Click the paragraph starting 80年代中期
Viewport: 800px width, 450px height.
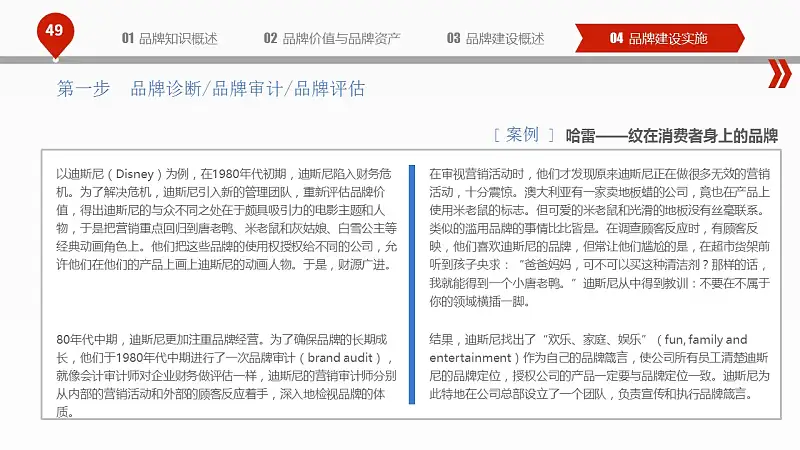click(227, 376)
